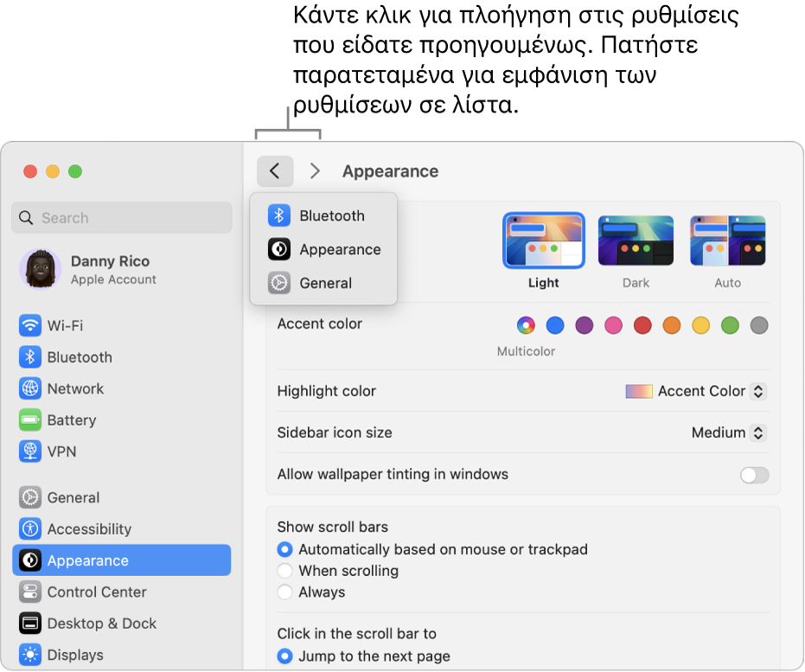Click the Appearance icon in sidebar
The image size is (805, 672).
click(29, 560)
